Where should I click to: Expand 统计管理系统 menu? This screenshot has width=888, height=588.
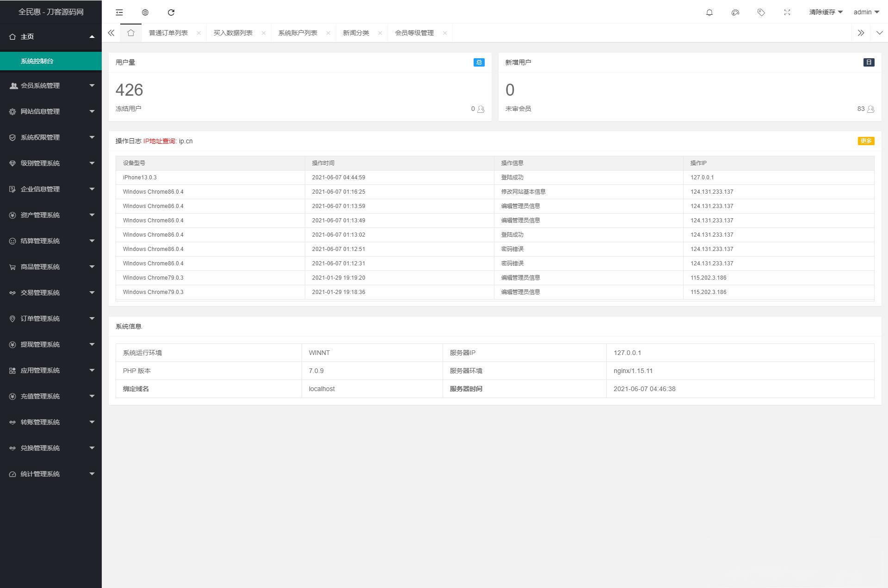point(51,474)
